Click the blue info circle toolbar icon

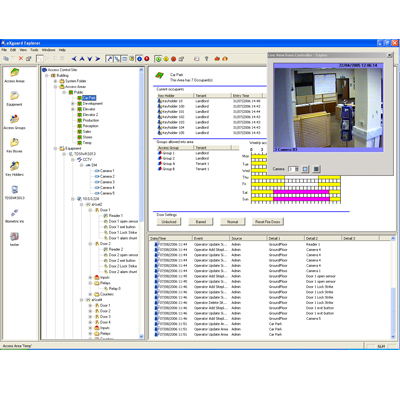tap(139, 59)
